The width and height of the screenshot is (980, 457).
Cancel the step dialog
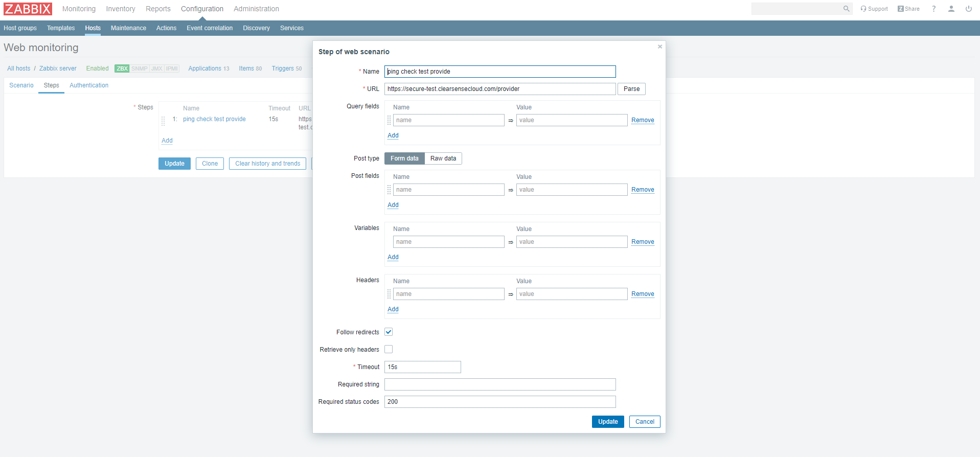coord(645,422)
